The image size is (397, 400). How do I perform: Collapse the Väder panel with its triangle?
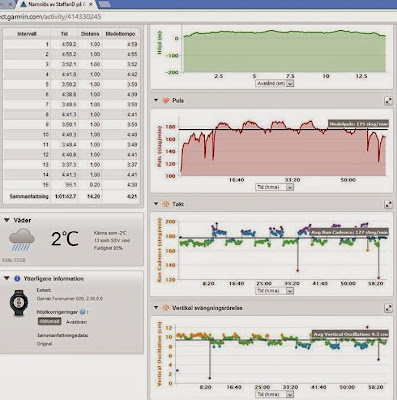pyautogui.click(x=7, y=220)
